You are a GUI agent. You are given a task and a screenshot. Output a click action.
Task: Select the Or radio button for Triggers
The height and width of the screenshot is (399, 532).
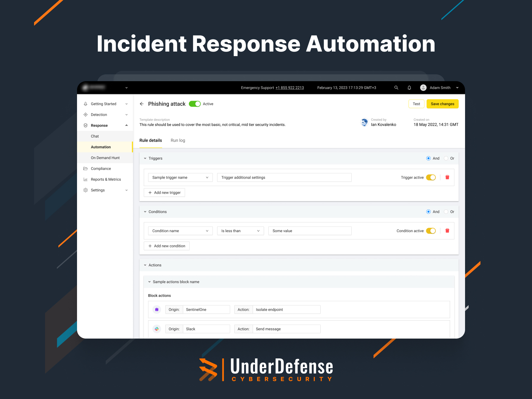(x=446, y=158)
